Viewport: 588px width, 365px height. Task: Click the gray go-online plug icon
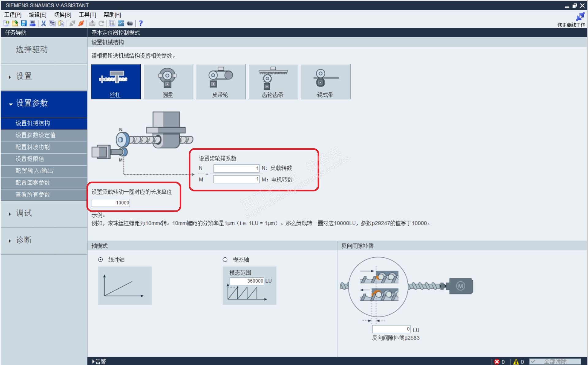(72, 23)
